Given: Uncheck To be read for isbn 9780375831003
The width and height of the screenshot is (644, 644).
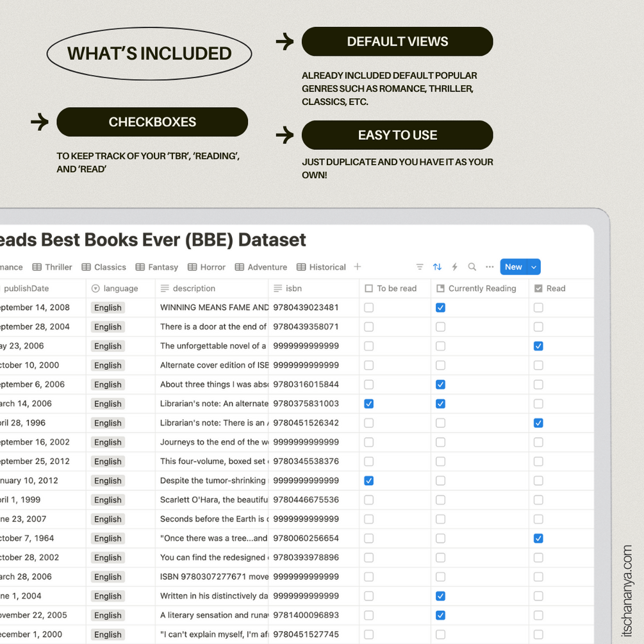Looking at the screenshot, I should tap(369, 404).
